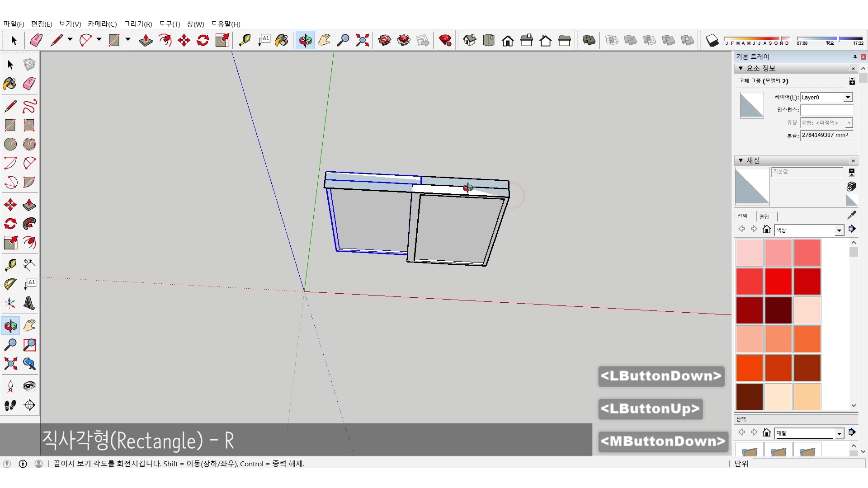Select the Orbit tool in top toolbar
Viewport: 868px width, 488px height.
[x=305, y=41]
